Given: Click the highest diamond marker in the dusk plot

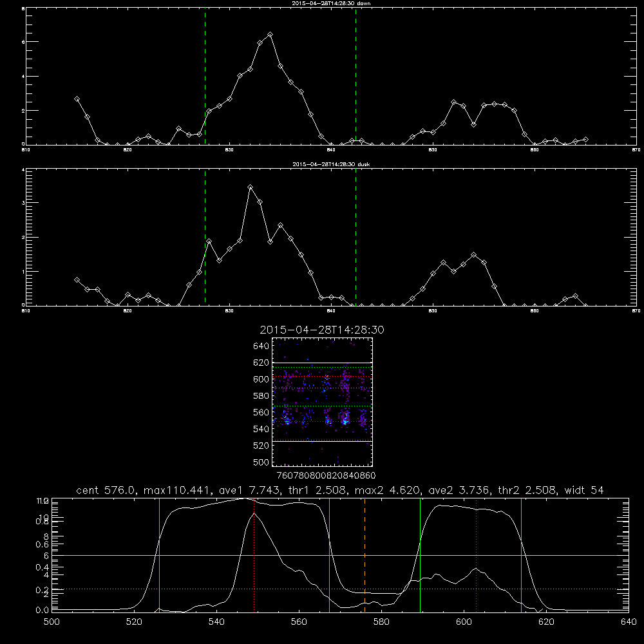Looking at the screenshot, I should pyautogui.click(x=250, y=187).
